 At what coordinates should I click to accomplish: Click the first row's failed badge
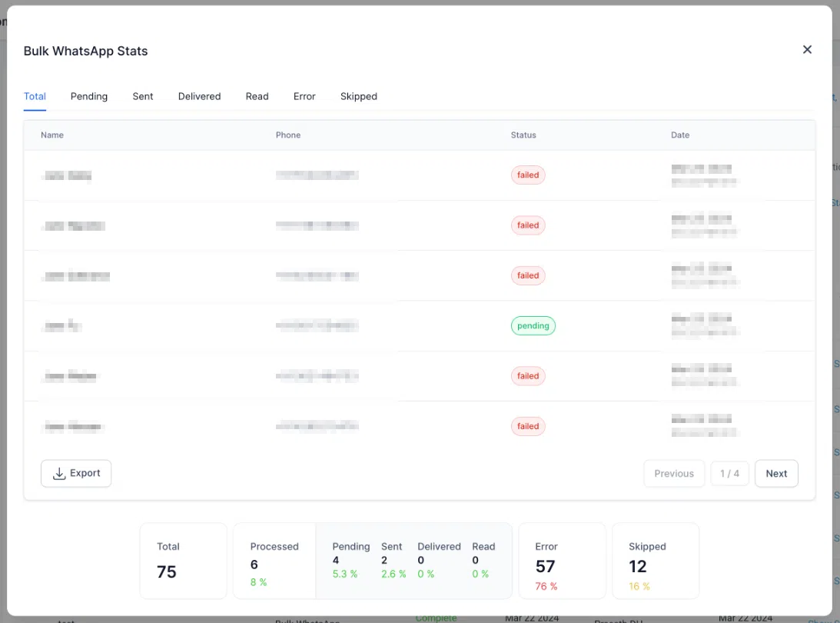(528, 175)
